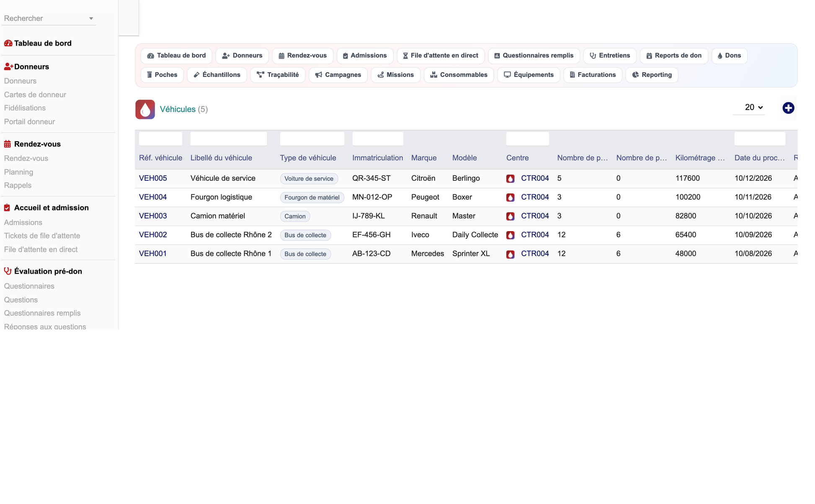Go to Cartes de donneur in sidebar
This screenshot has height=504, width=815.
coord(35,95)
